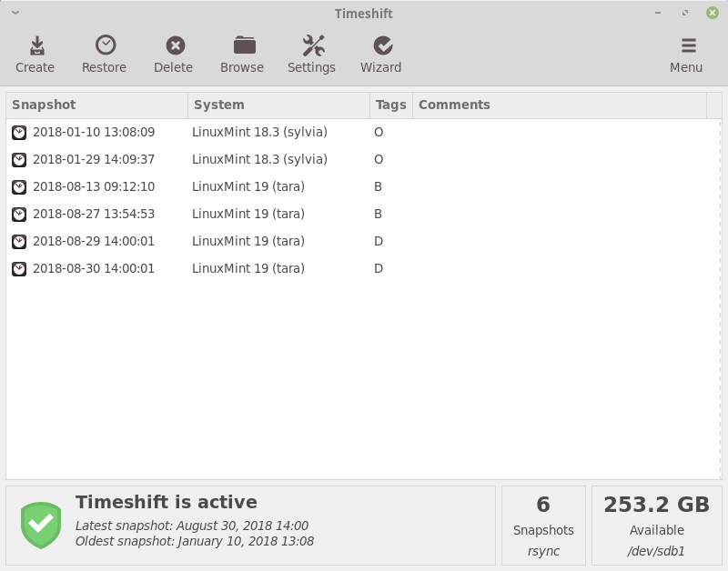Image resolution: width=728 pixels, height=571 pixels.
Task: Click the Delete snapshot icon
Action: (176, 46)
